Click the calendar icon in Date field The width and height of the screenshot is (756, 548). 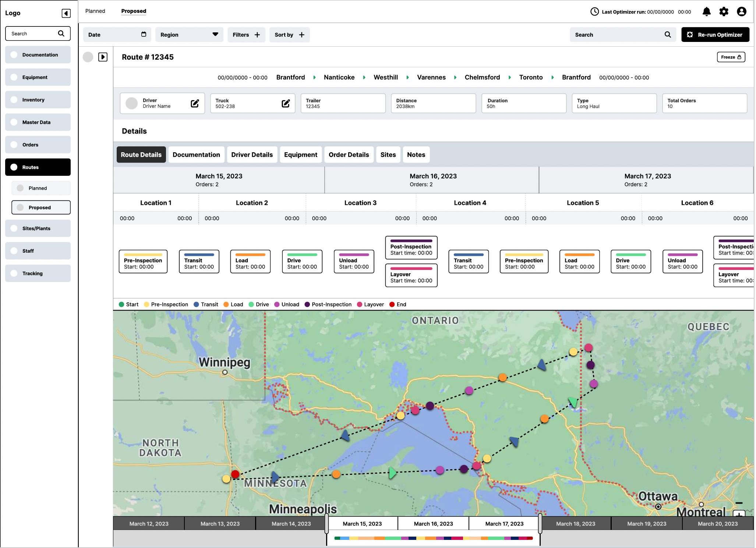[144, 34]
